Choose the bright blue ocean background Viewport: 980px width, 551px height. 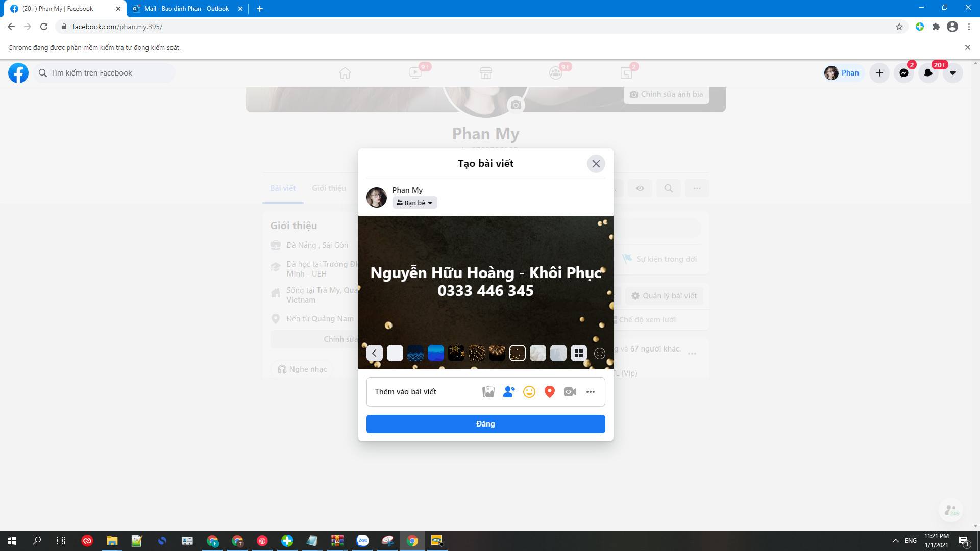click(x=436, y=353)
